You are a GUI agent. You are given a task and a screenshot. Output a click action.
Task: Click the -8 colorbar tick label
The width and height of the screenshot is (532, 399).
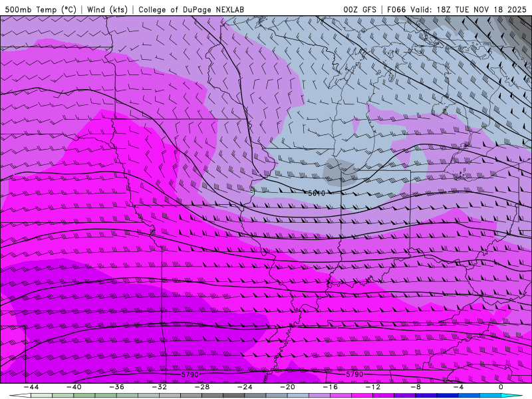416,387
